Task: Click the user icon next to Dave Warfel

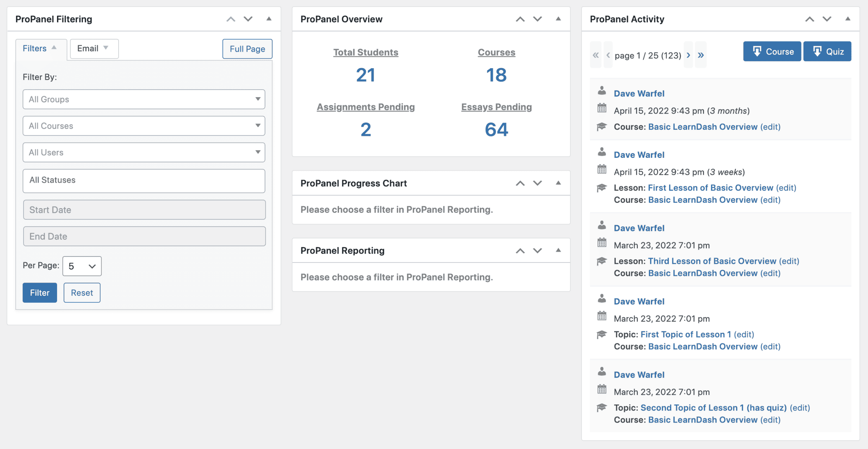Action: tap(601, 91)
